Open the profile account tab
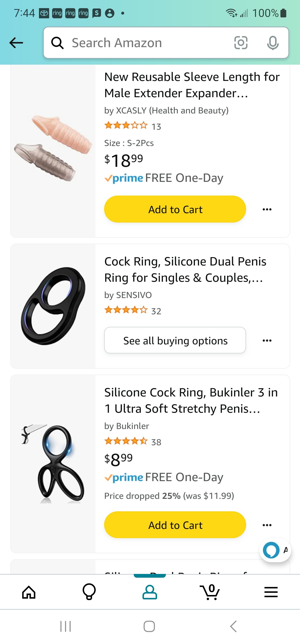The width and height of the screenshot is (300, 644). [150, 592]
